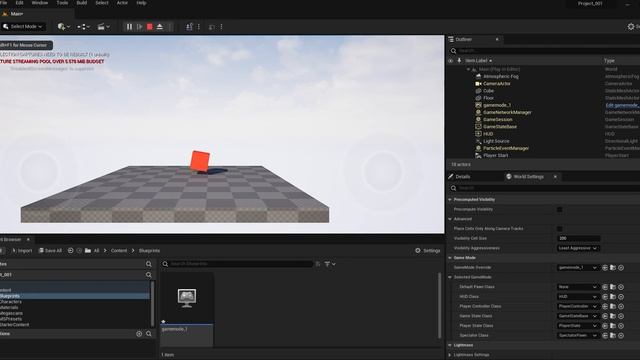Collapse the Game Mode section

tap(450, 258)
